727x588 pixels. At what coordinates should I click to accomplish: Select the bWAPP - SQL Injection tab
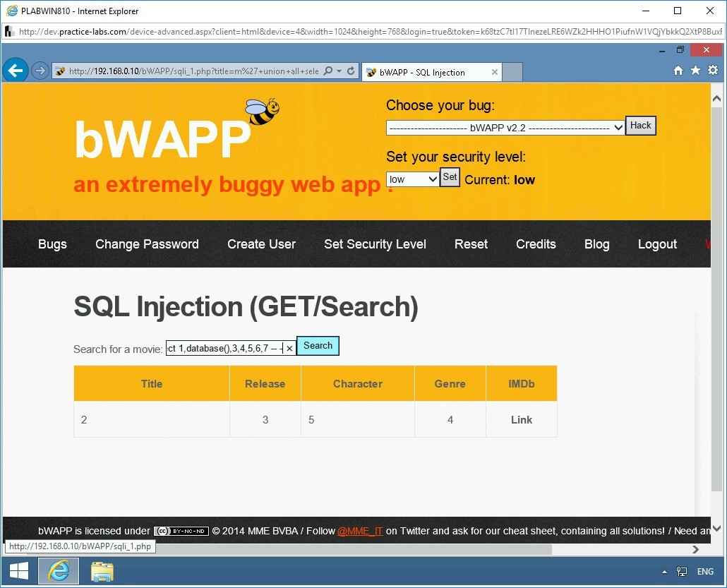point(423,71)
